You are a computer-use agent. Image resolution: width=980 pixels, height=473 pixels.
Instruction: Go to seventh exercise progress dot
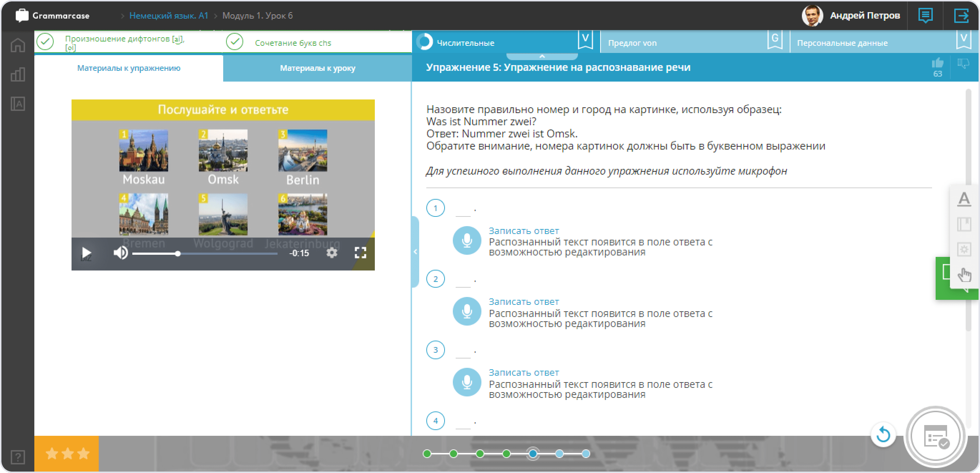(x=585, y=454)
